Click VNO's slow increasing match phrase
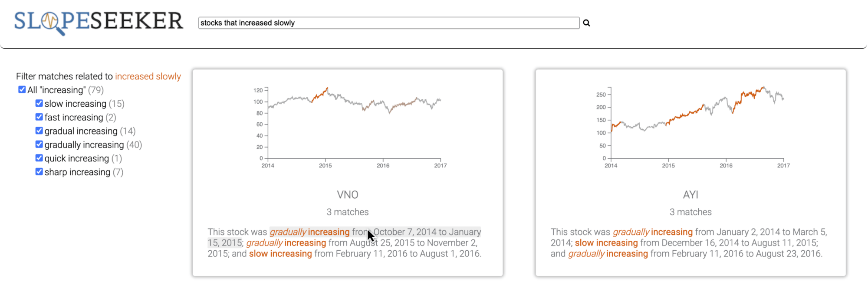Image resolution: width=868 pixels, height=285 pixels. pyautogui.click(x=280, y=254)
